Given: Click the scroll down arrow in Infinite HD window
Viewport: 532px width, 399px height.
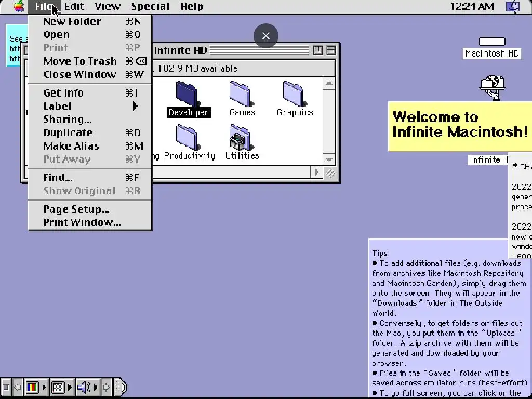Looking at the screenshot, I should click(329, 159).
